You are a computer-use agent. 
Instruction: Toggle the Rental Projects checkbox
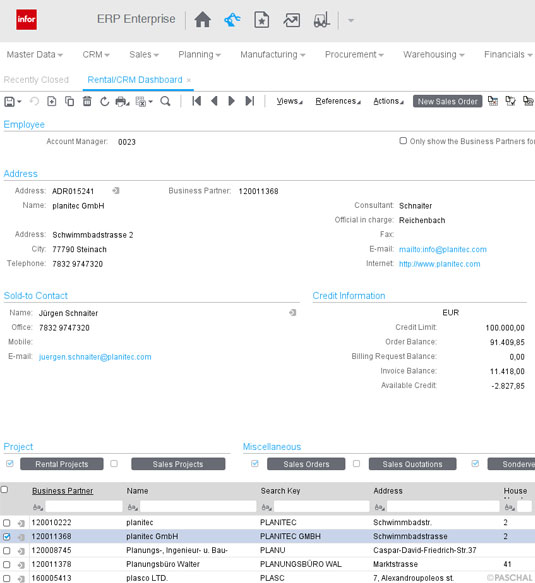[x=10, y=463]
